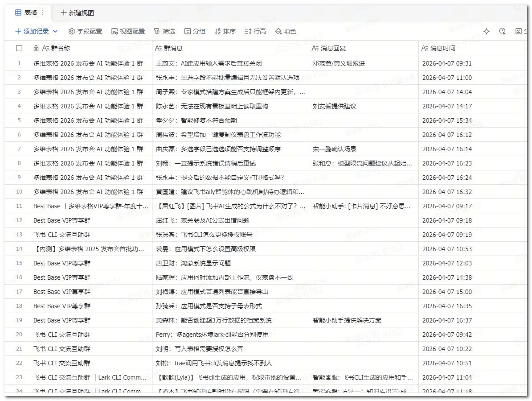Expand the 添加记录 dropdown arrow

(55, 31)
